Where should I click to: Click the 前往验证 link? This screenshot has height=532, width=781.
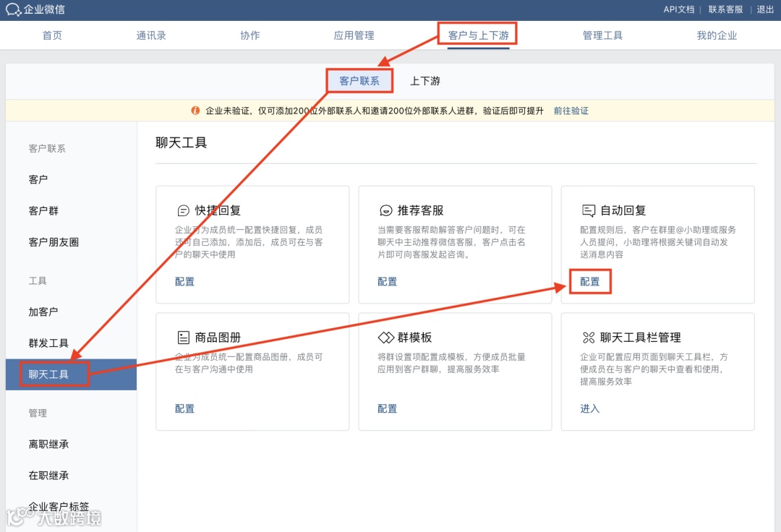[571, 111]
